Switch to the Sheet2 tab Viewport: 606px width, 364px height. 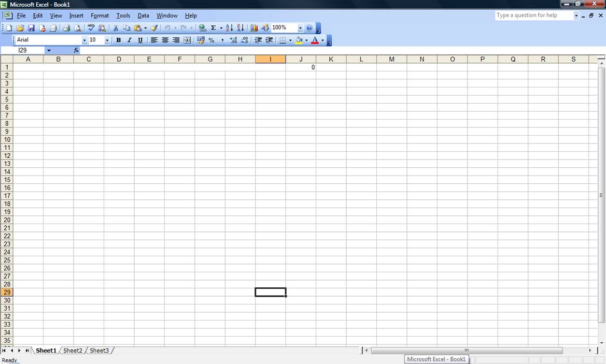pos(73,351)
